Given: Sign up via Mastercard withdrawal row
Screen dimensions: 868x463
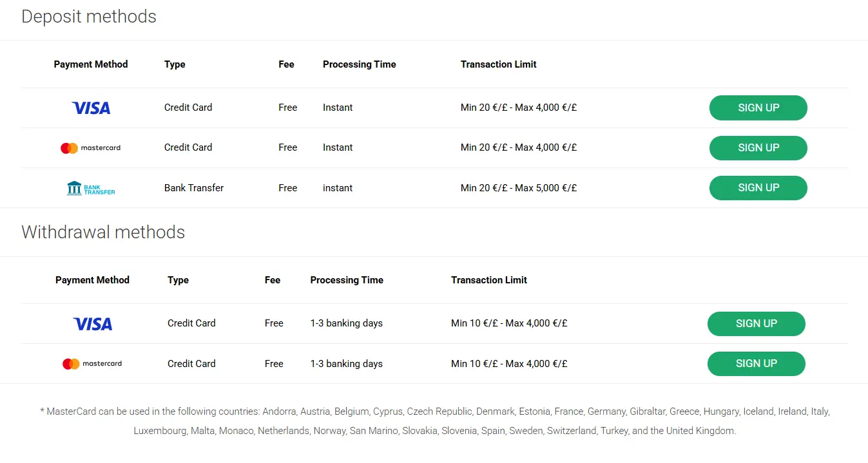Looking at the screenshot, I should 757,363.
